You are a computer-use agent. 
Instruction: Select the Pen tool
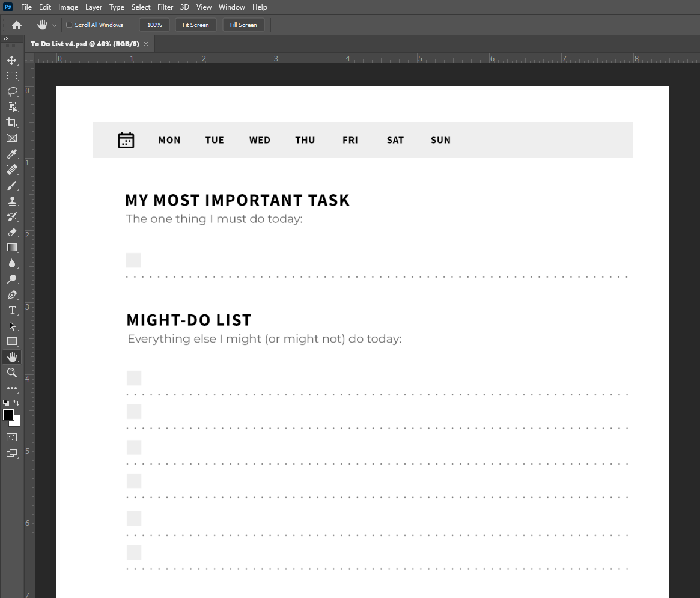tap(11, 294)
